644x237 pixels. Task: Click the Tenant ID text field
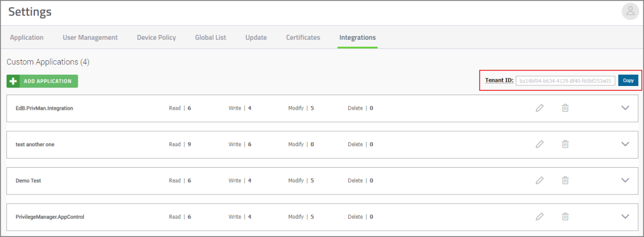(x=565, y=81)
